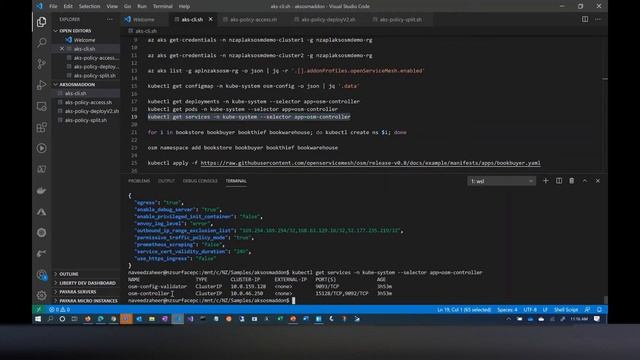Switch to the aks-policy-split.sh tab

pos(400,19)
